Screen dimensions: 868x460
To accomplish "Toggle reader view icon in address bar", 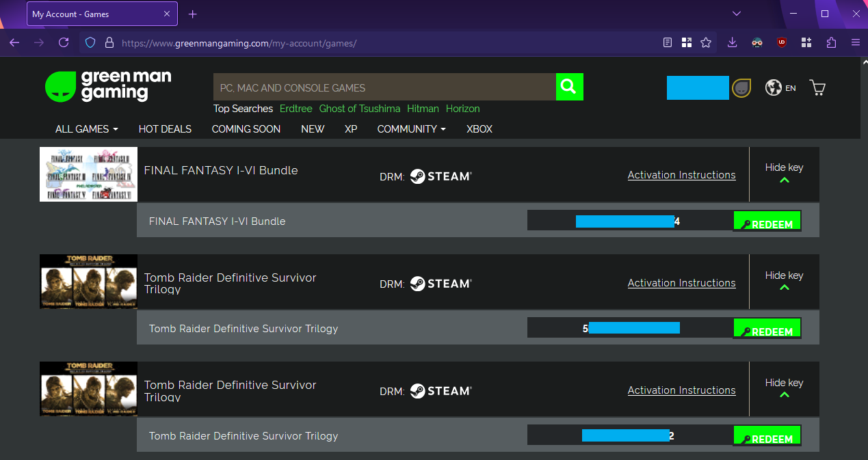I will [x=668, y=42].
